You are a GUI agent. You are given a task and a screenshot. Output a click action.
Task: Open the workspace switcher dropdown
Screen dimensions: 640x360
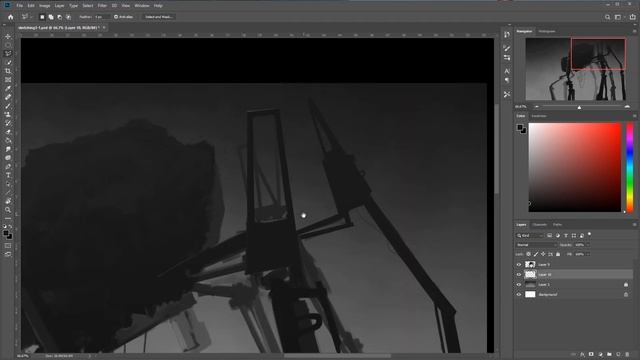(x=619, y=17)
